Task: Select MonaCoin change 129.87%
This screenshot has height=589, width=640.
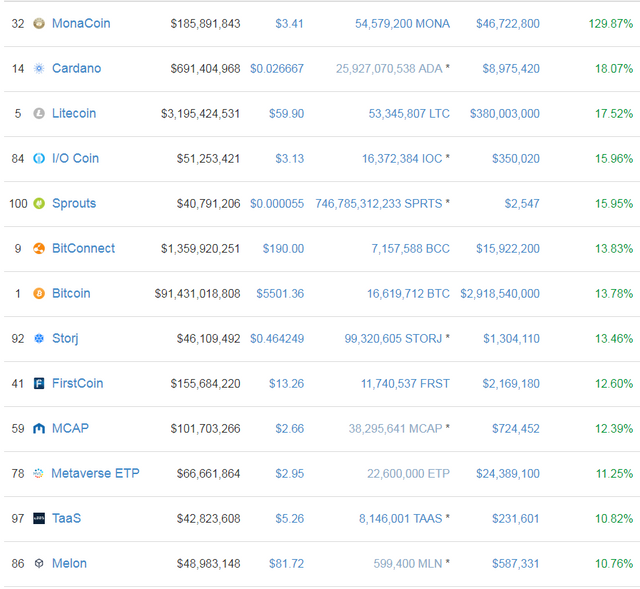Action: 611,24
